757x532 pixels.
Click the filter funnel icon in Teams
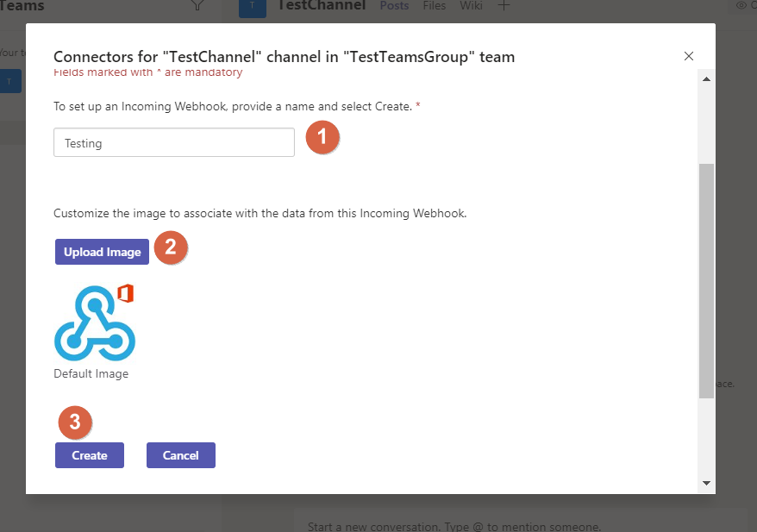[197, 5]
